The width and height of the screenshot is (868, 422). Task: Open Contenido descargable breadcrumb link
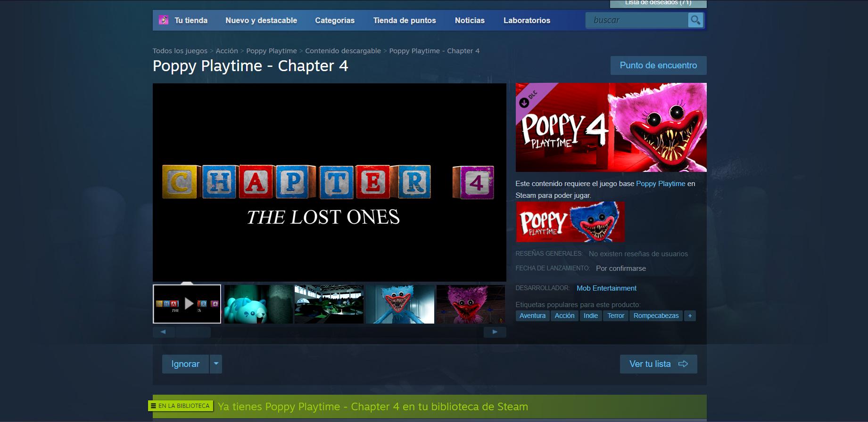(343, 51)
